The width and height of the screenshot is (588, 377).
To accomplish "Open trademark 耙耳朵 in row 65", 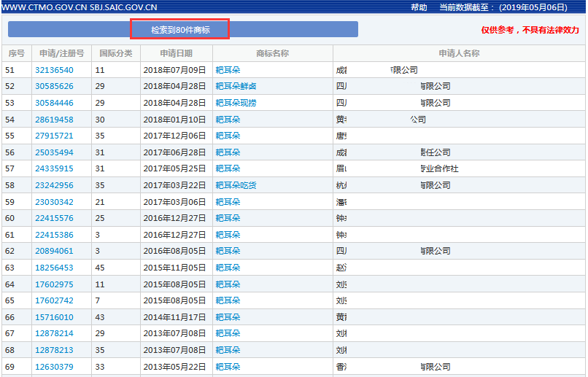I will pyautogui.click(x=228, y=300).
